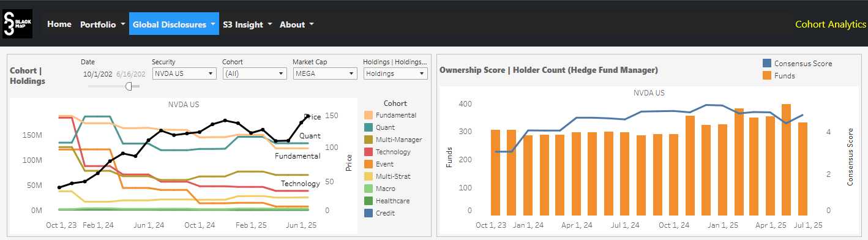Click the Oct 1, 23 label under bar chart
The image size is (868, 240).
(x=492, y=225)
